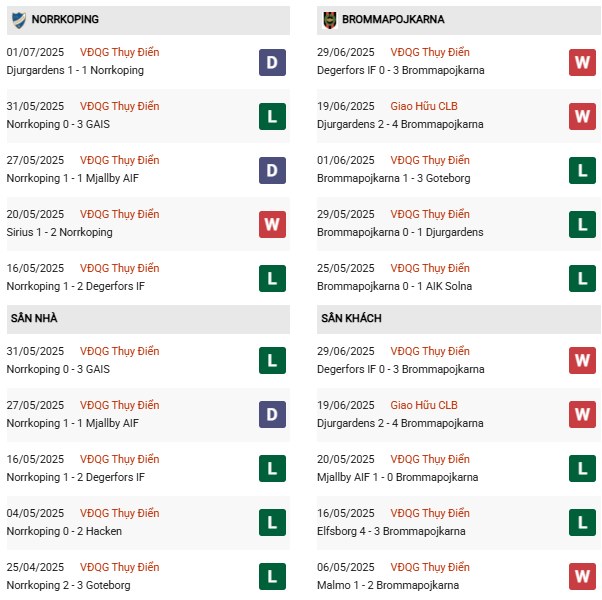Click the Brommapojkarna team crest icon
Image resolution: width=602 pixels, height=600 pixels.
328,19
